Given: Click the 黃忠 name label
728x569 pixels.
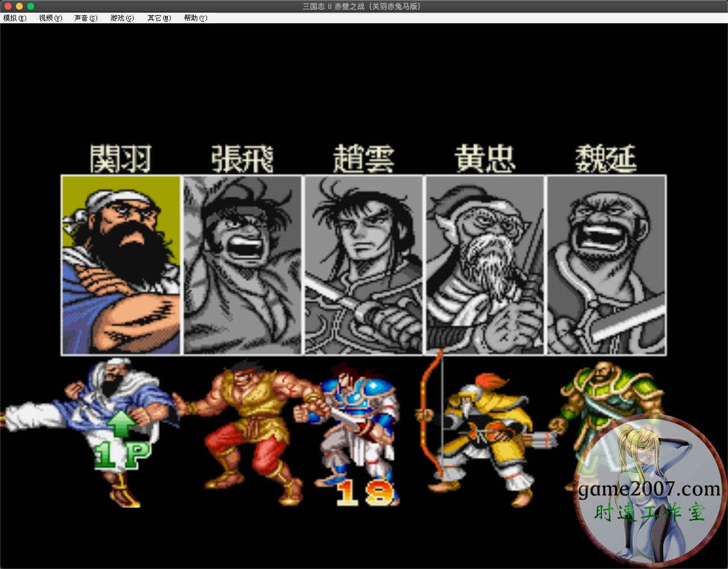Looking at the screenshot, I should [x=485, y=159].
